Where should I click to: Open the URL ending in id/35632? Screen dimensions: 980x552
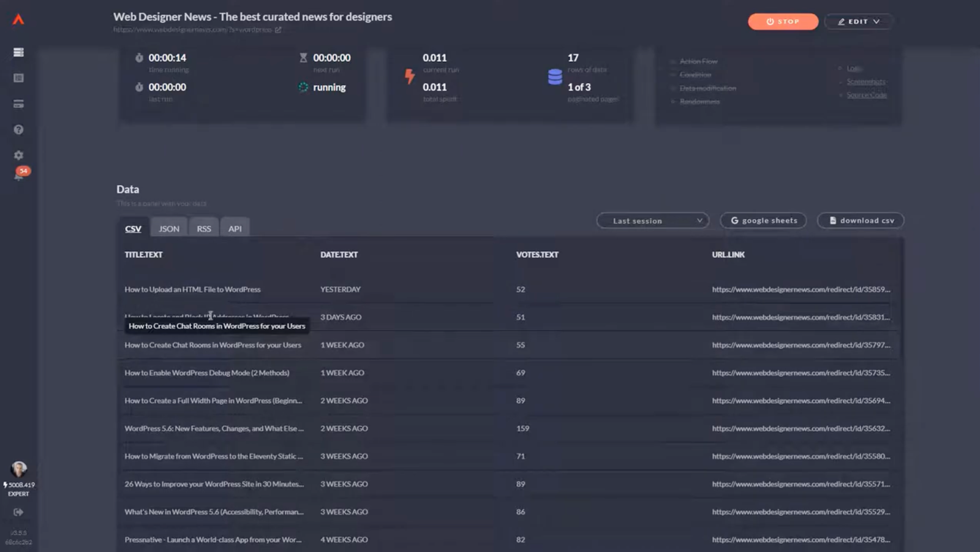(x=801, y=428)
